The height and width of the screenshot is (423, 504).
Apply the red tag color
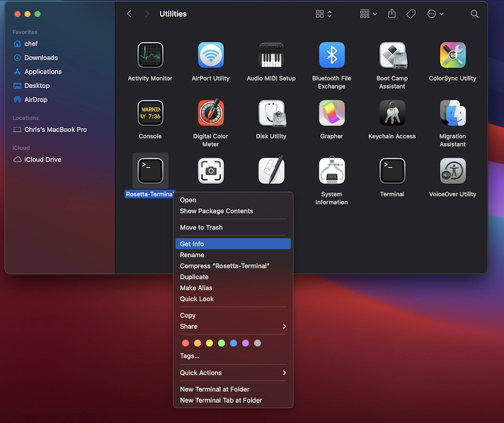[185, 343]
